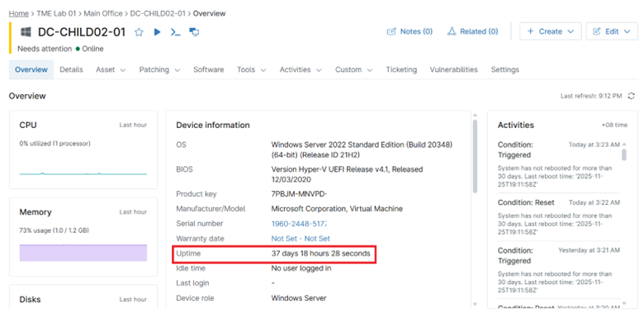
Task: Switch to the Vulnerabilities tab
Action: pyautogui.click(x=454, y=69)
